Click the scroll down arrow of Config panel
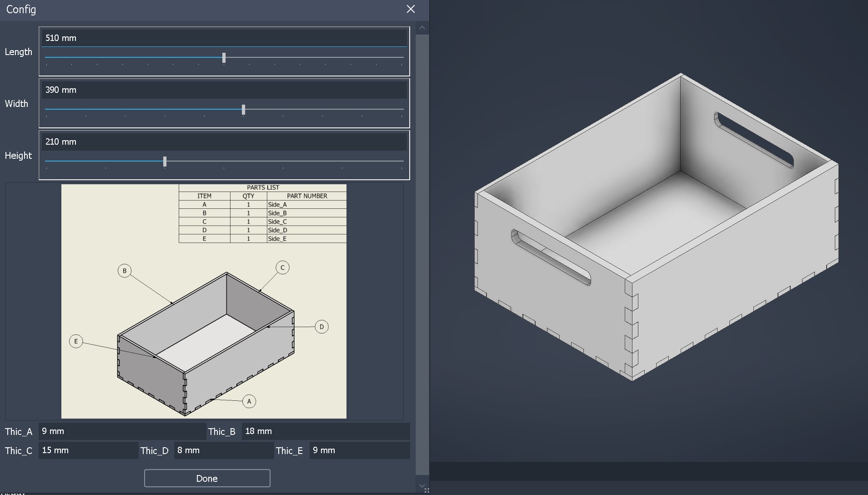 click(x=422, y=486)
